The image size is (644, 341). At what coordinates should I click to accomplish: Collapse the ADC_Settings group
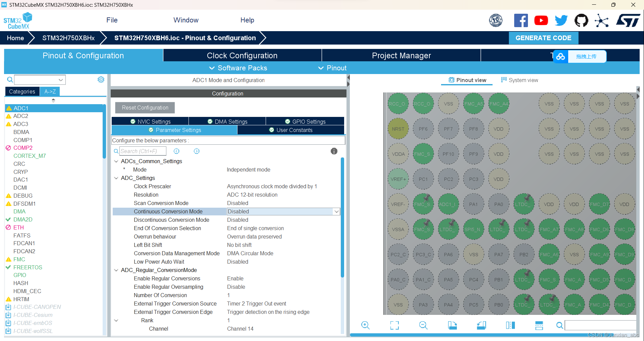(116, 178)
